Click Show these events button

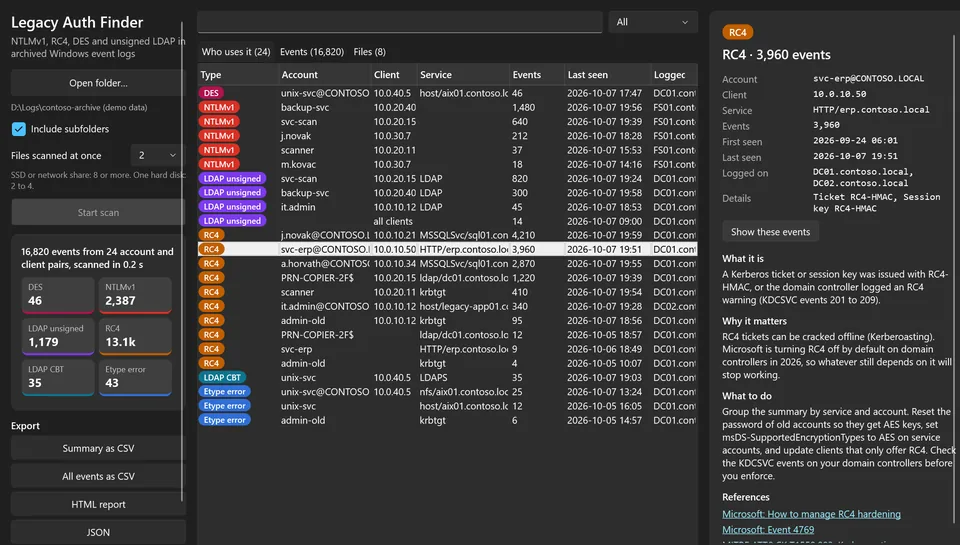(x=770, y=232)
